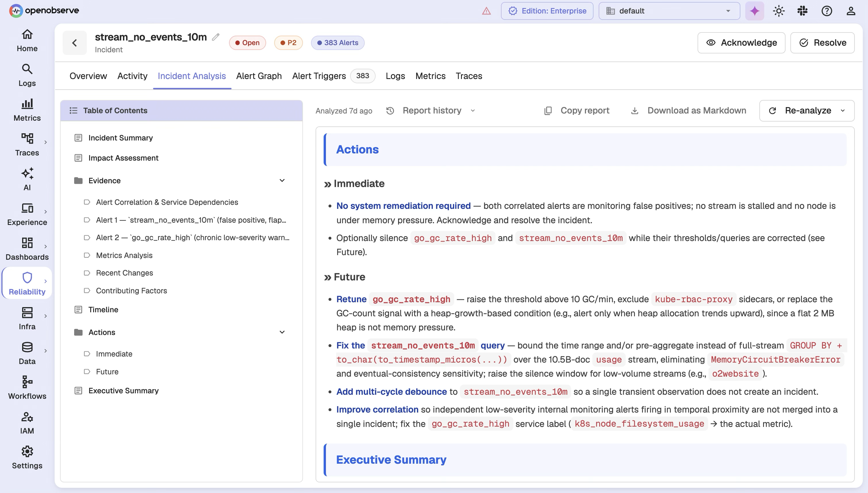Open the Alert Triggers tab
The image size is (868, 493).
[334, 76]
